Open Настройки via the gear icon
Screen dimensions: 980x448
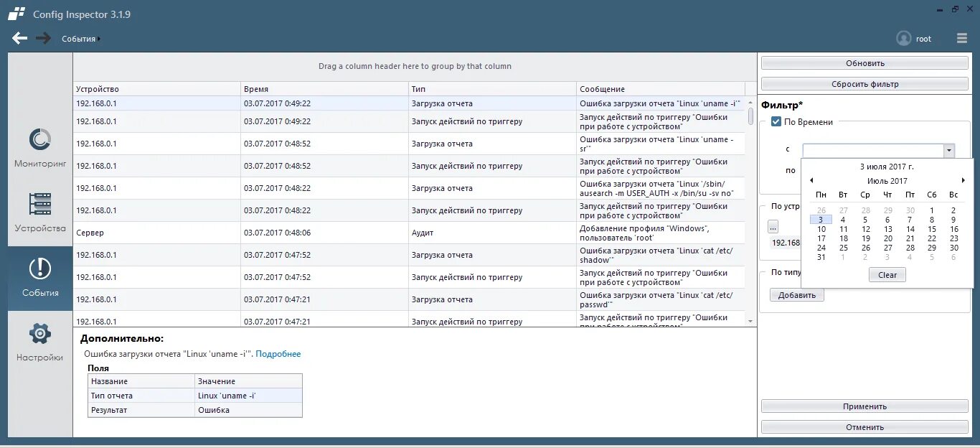pos(39,332)
